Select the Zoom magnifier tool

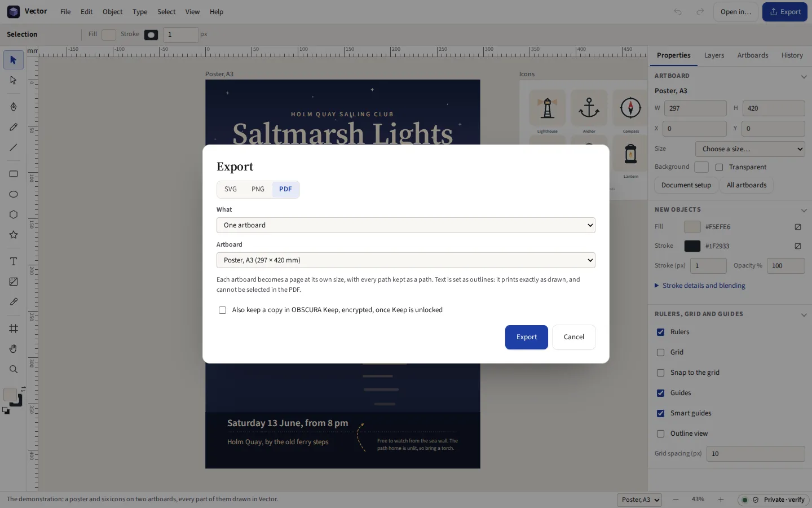pos(14,369)
